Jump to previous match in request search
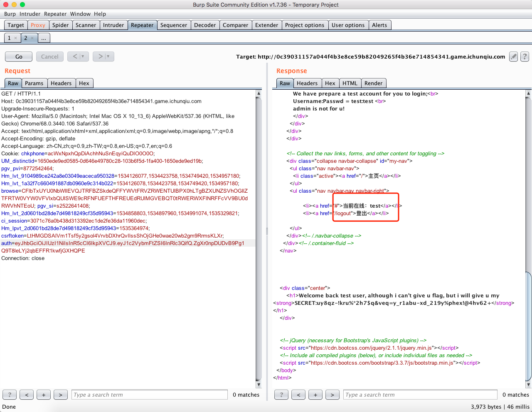 coord(27,395)
